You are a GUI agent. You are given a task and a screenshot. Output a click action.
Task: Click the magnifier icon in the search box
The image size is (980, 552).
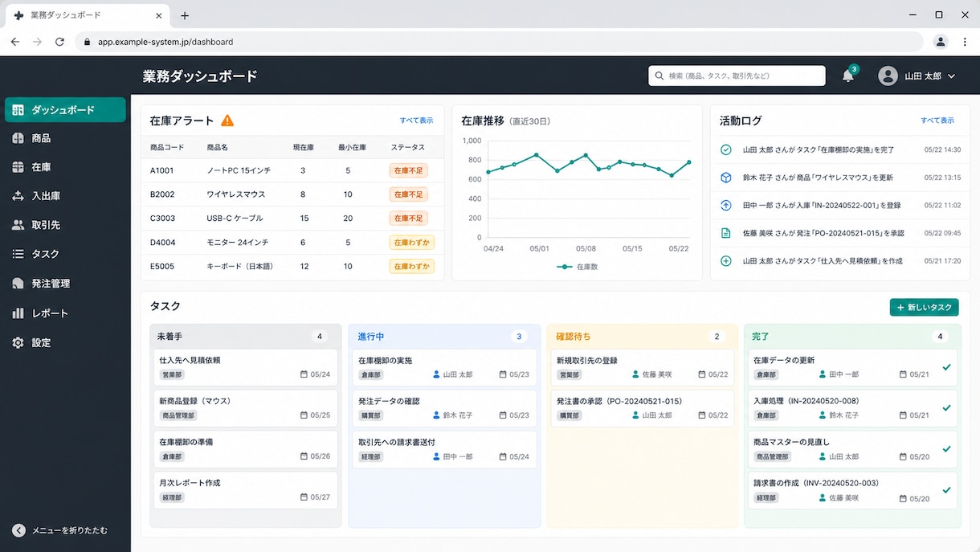pos(660,76)
